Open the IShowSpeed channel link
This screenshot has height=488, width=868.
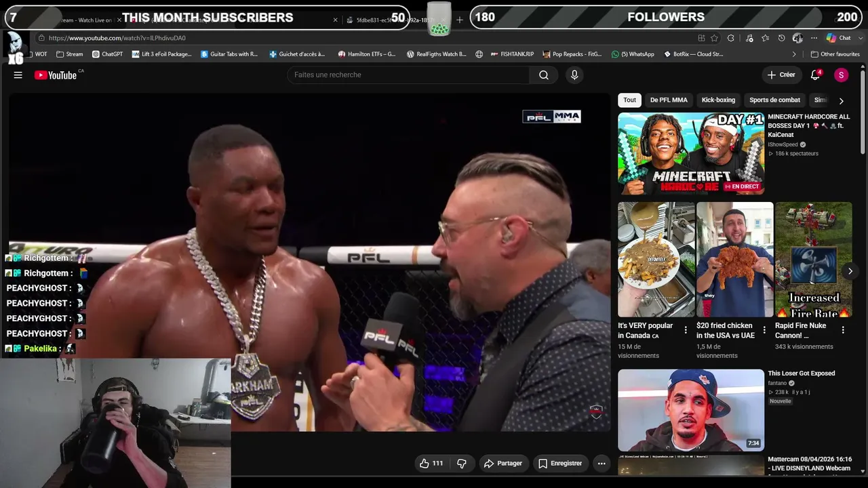[783, 145]
